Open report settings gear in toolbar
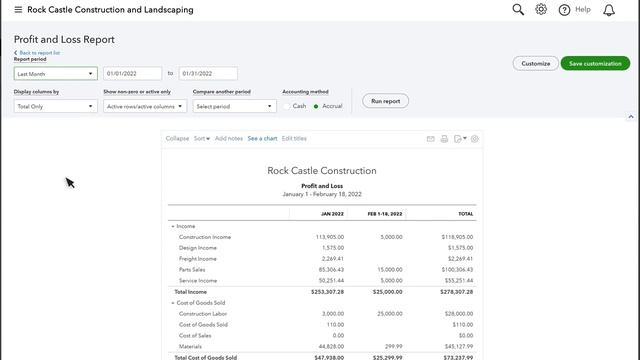 click(474, 139)
